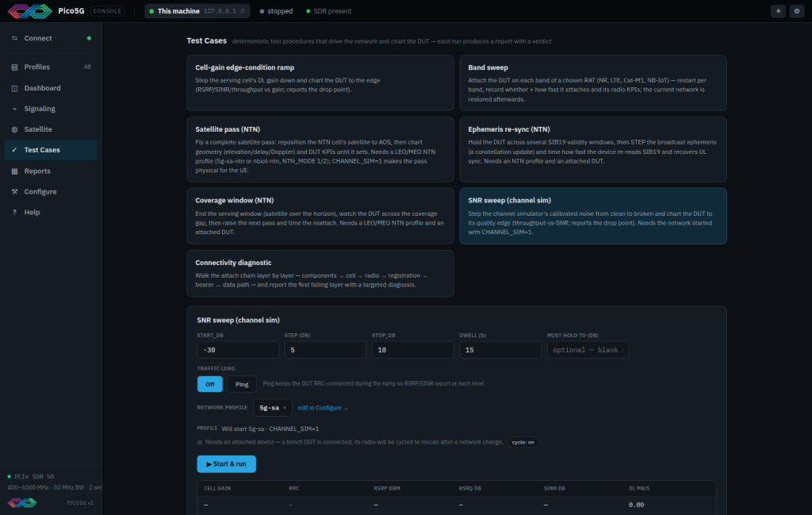Toggle the 'cycle: on' pill
812x515 pixels.
(x=523, y=443)
